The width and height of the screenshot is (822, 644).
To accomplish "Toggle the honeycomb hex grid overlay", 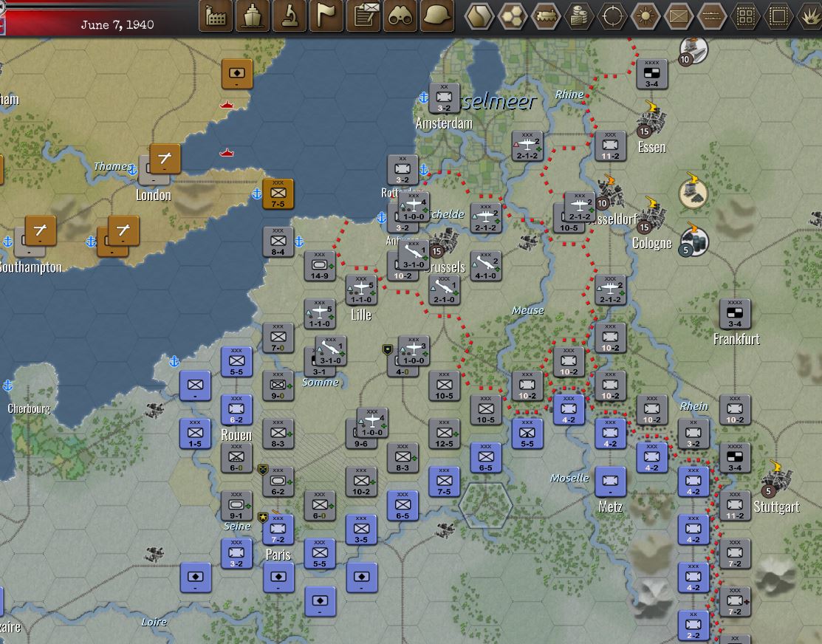I will tap(512, 16).
